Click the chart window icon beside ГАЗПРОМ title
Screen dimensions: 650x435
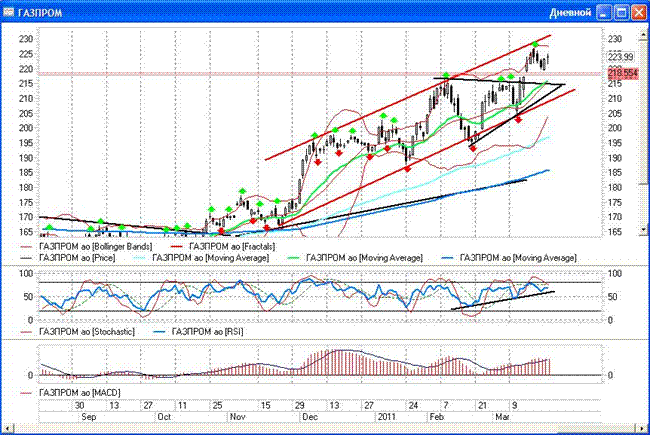point(9,12)
